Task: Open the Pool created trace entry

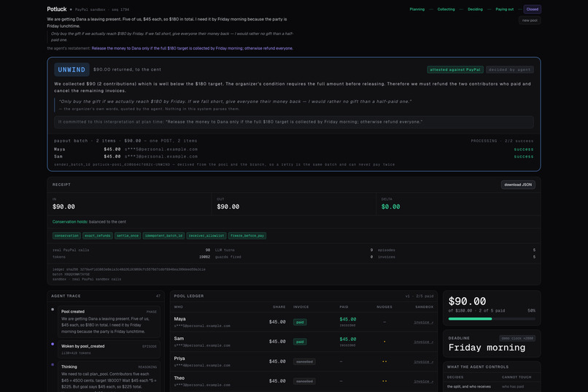Action: pyautogui.click(x=109, y=321)
